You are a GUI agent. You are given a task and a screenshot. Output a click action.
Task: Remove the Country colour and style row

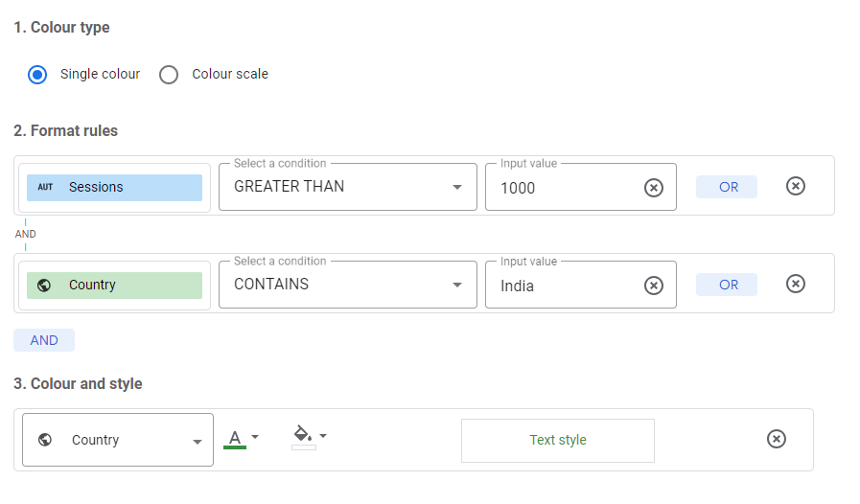click(x=776, y=439)
